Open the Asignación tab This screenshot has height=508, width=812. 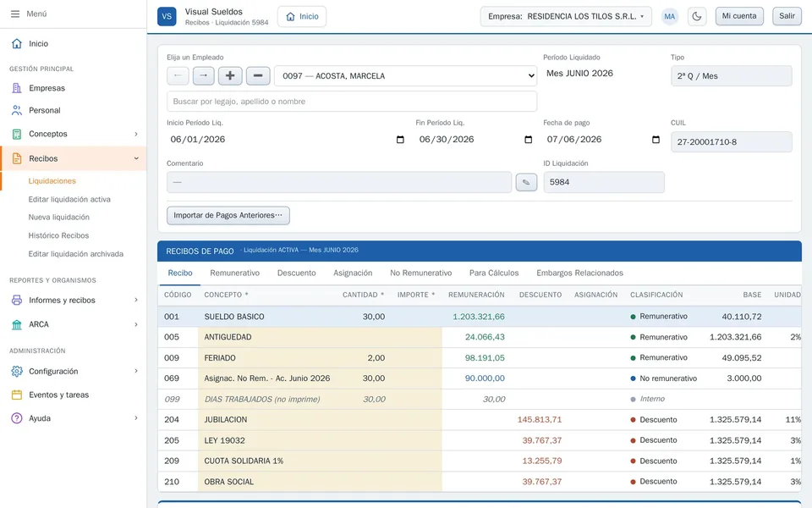click(x=353, y=273)
